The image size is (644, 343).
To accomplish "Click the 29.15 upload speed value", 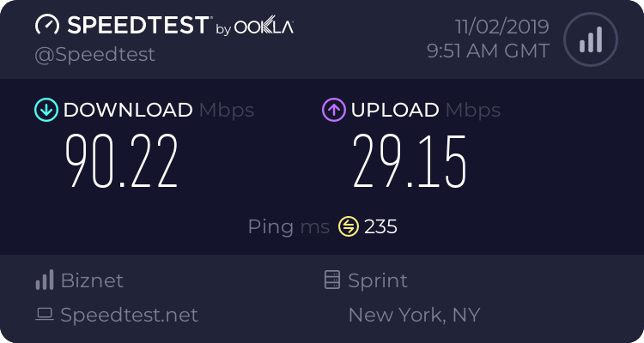I will click(410, 161).
